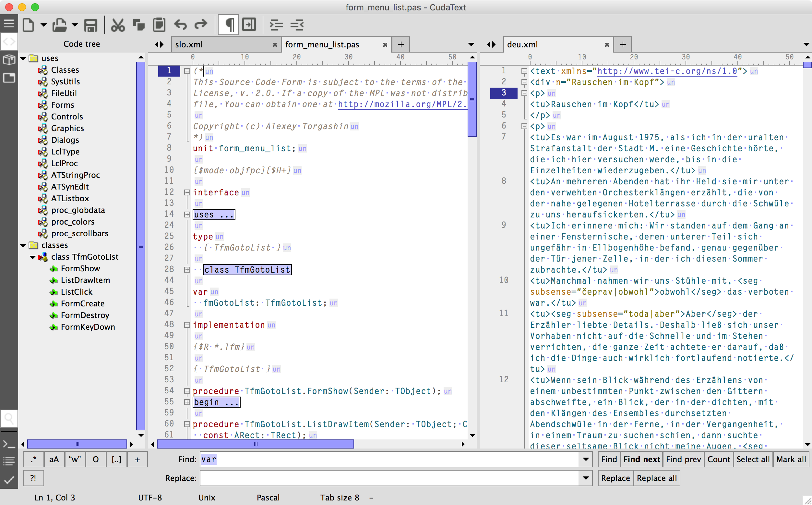
Task: Toggle unprinted characters pilcrow icon
Action: pyautogui.click(x=229, y=25)
